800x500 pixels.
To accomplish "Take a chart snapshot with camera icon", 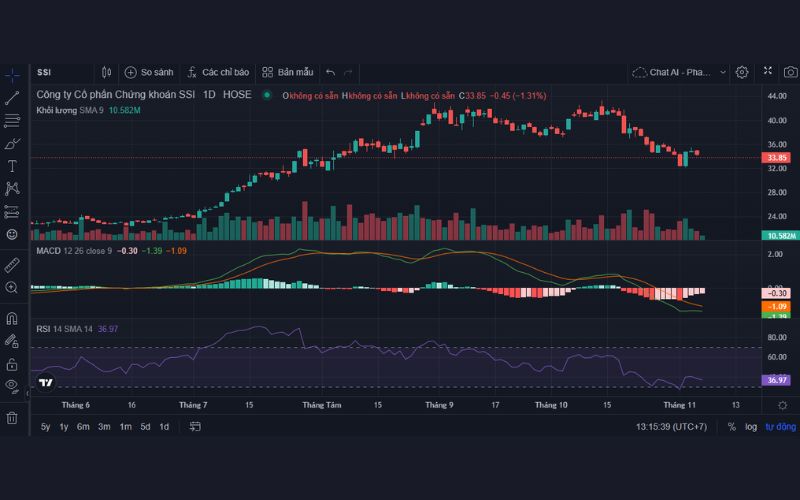I will [x=790, y=72].
